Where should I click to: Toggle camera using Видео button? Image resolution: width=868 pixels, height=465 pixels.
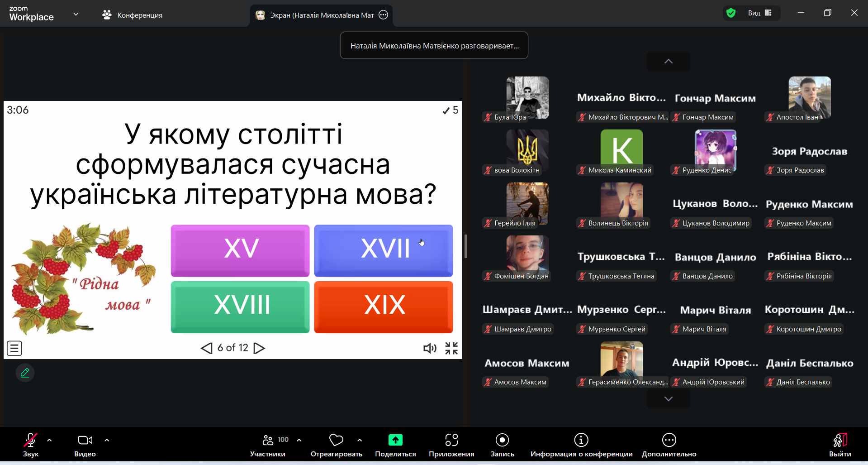pyautogui.click(x=85, y=445)
